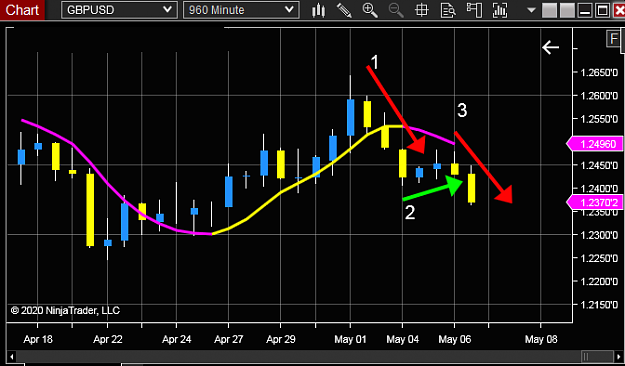Open the indicators bar chart icon
Screen dimensions: 625x366
500,10
